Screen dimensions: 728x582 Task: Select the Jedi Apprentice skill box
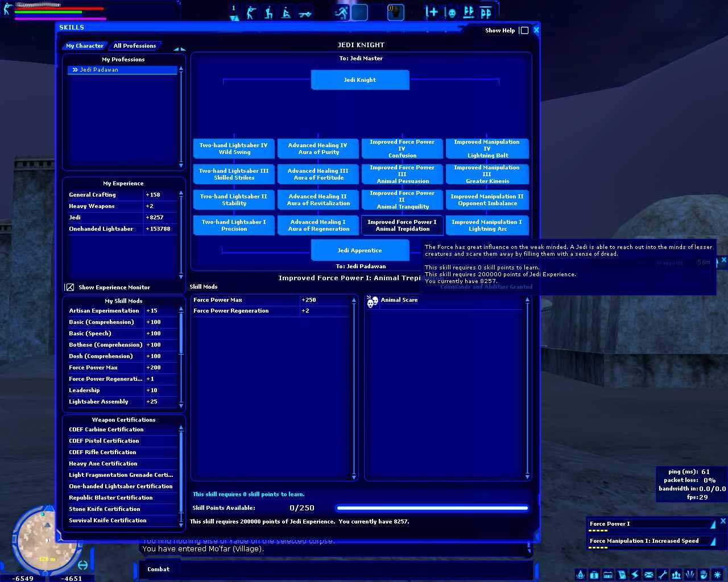point(360,250)
